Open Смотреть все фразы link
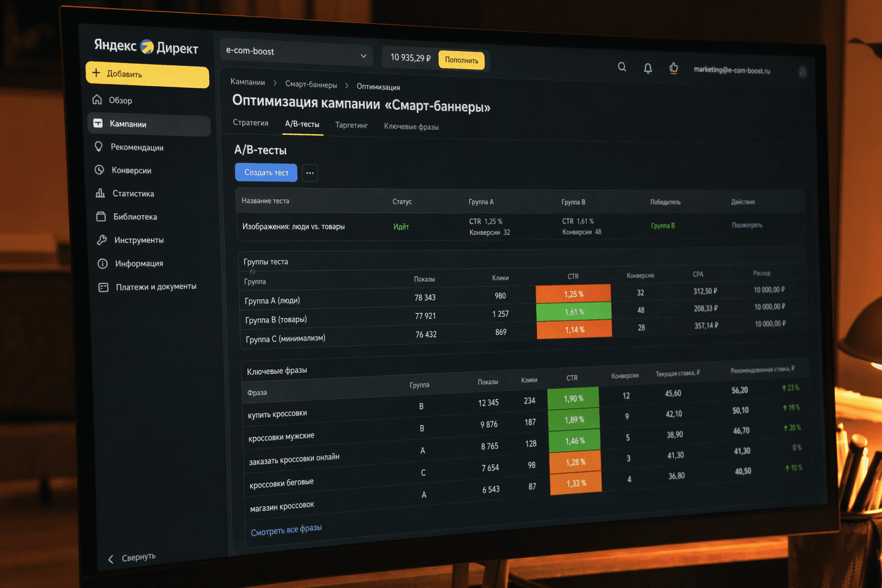 (x=286, y=530)
